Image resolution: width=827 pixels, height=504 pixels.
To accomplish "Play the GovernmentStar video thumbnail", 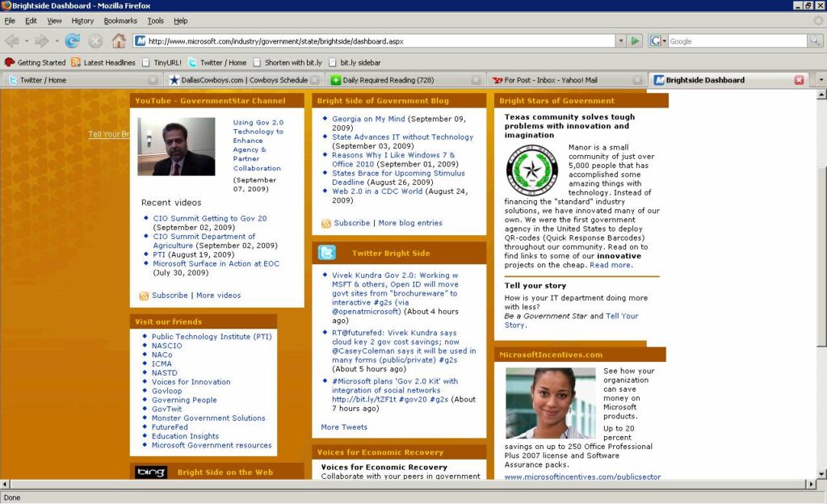I will tap(176, 147).
